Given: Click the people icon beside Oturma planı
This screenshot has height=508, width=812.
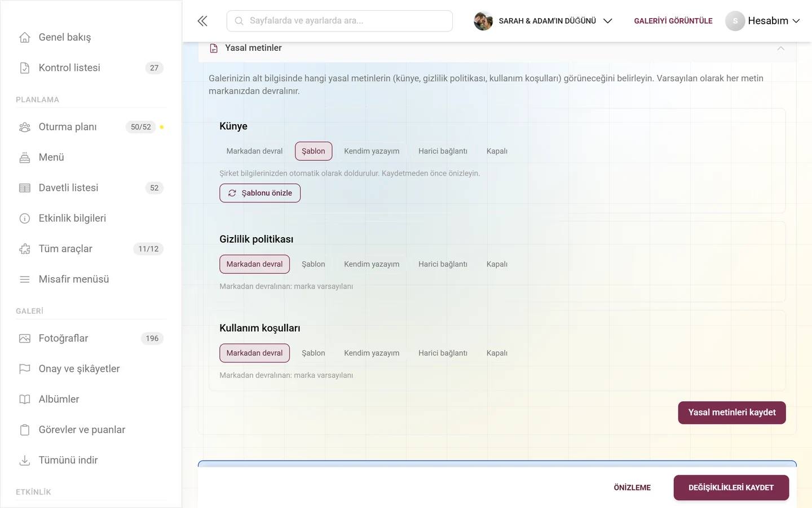Looking at the screenshot, I should [25, 127].
